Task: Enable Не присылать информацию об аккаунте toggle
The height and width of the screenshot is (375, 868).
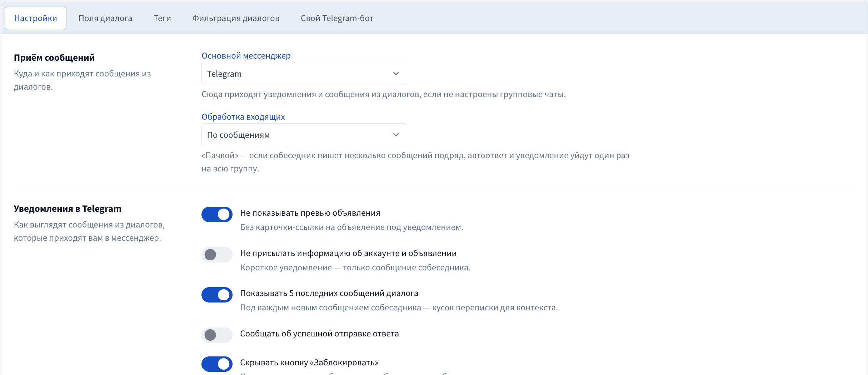Action: pyautogui.click(x=217, y=255)
